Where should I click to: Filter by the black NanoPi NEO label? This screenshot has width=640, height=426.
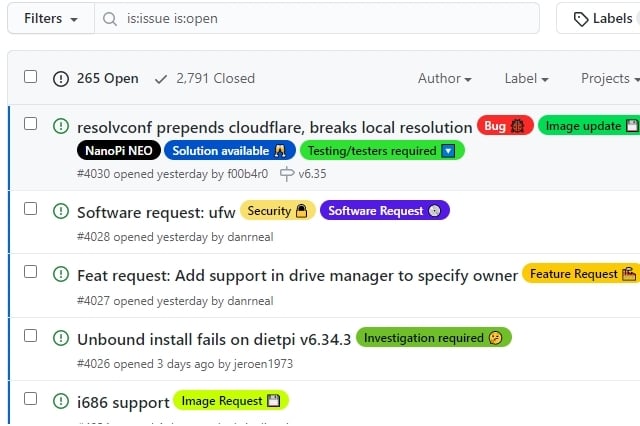tap(119, 151)
